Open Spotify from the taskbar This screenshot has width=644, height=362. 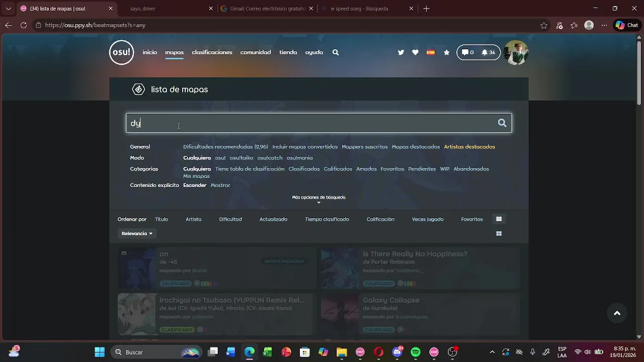click(x=416, y=352)
